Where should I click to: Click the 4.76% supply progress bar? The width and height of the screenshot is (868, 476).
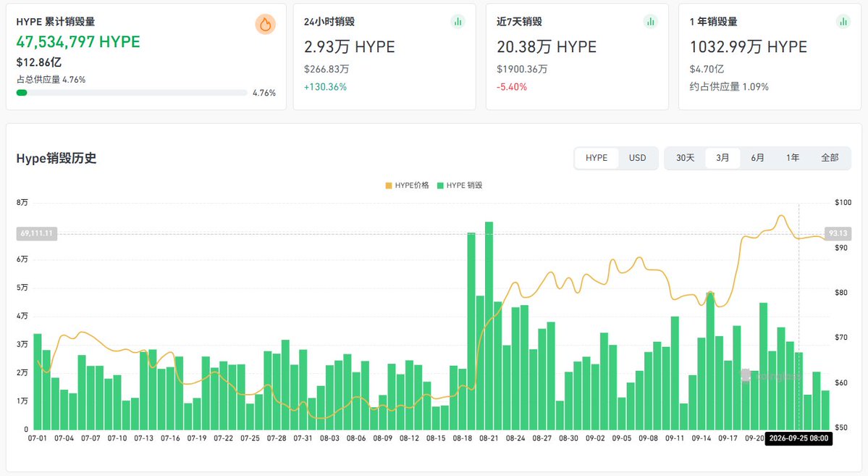[x=132, y=93]
